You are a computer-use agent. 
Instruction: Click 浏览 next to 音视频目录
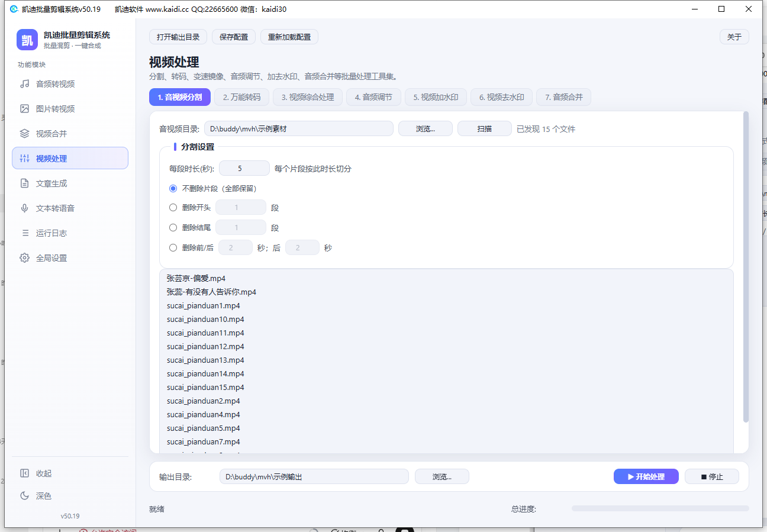point(426,128)
